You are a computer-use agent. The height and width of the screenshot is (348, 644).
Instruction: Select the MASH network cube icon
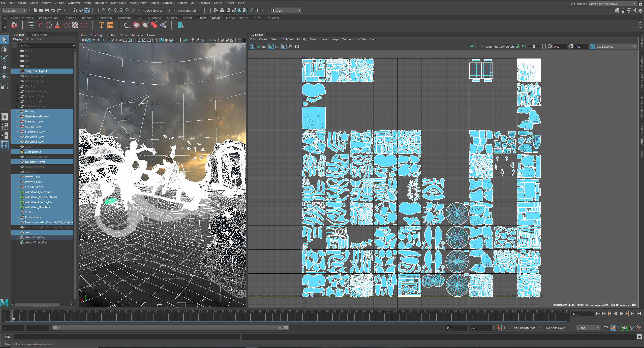click(x=14, y=25)
